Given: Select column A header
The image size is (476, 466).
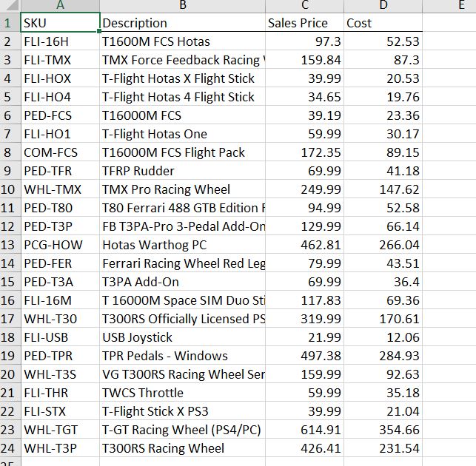Looking at the screenshot, I should coord(60,6).
